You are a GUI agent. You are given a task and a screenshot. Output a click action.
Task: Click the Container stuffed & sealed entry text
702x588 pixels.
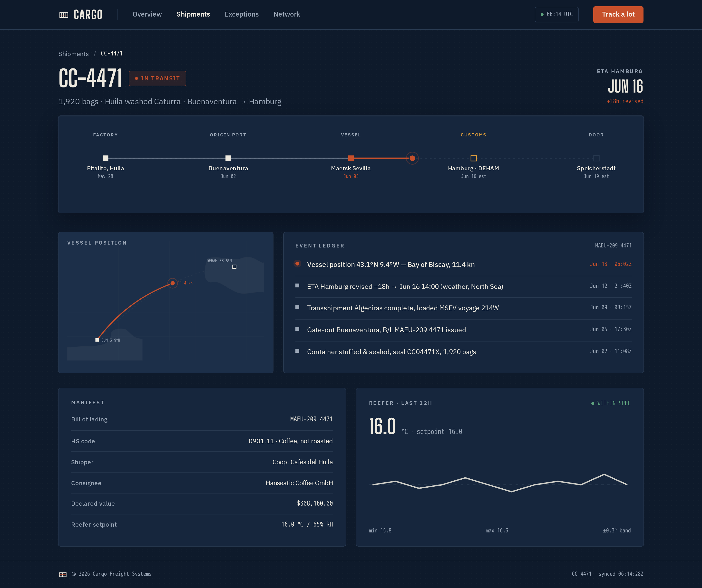pos(391,352)
